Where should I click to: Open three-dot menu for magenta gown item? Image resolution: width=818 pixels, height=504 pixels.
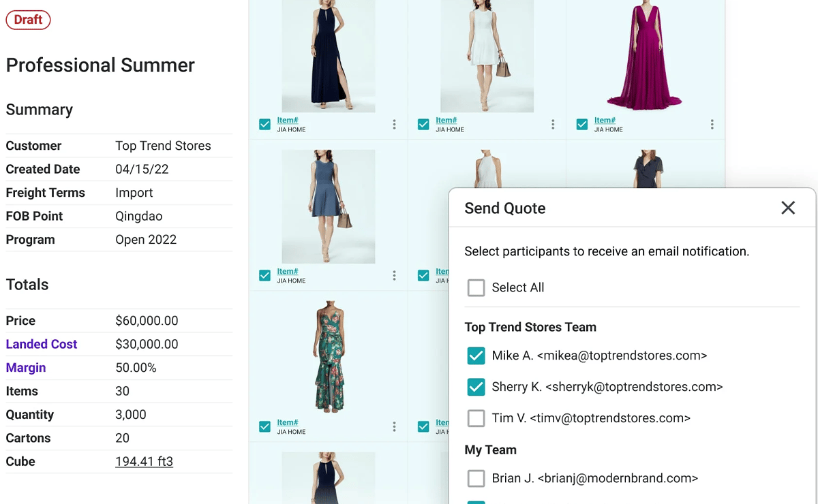pyautogui.click(x=712, y=125)
